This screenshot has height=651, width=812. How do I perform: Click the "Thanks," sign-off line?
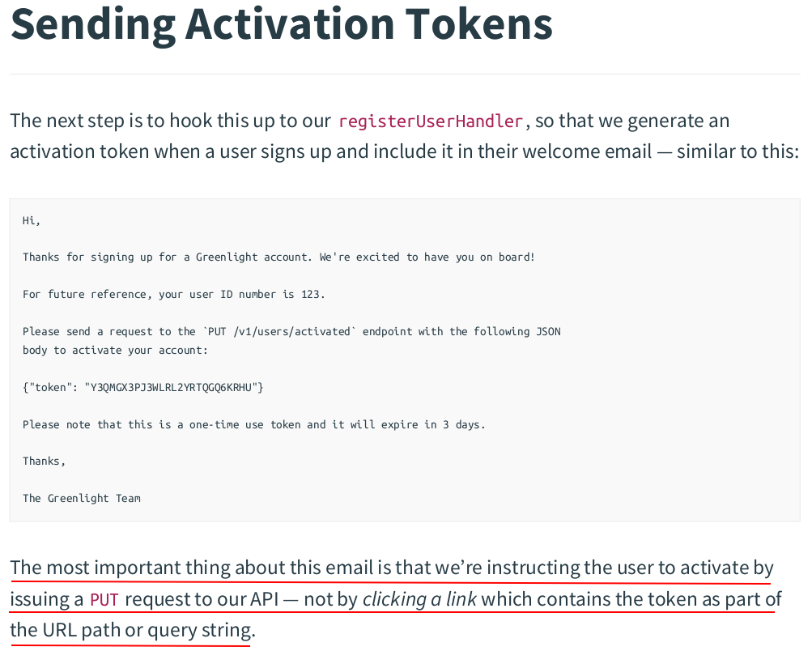point(44,461)
